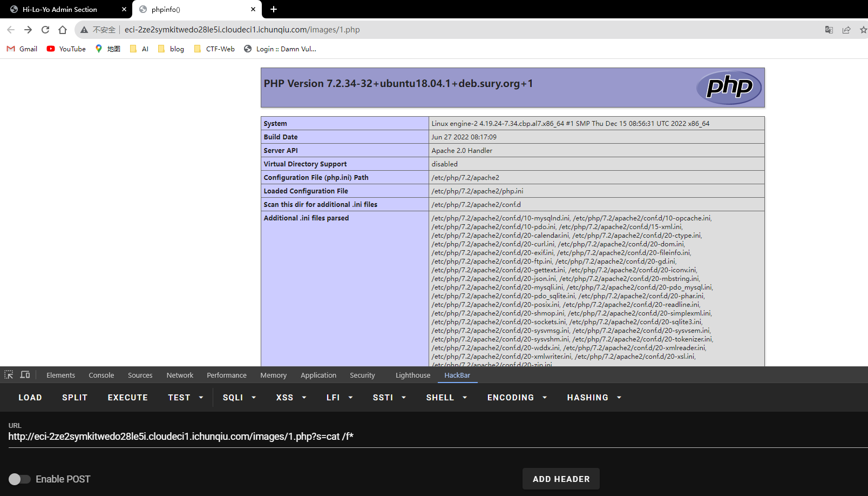This screenshot has height=496, width=868.
Task: Select the Build Date value Jun 27 2022
Action: 464,137
